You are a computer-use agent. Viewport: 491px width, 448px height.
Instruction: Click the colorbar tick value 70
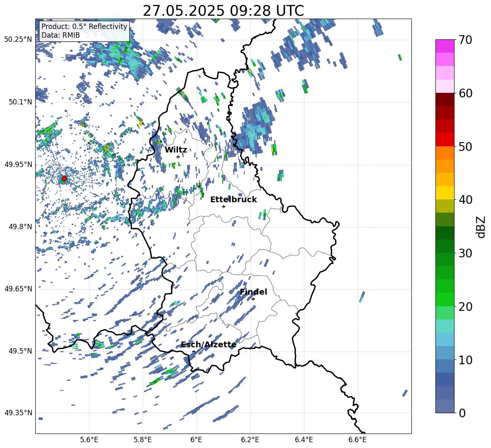pos(465,40)
